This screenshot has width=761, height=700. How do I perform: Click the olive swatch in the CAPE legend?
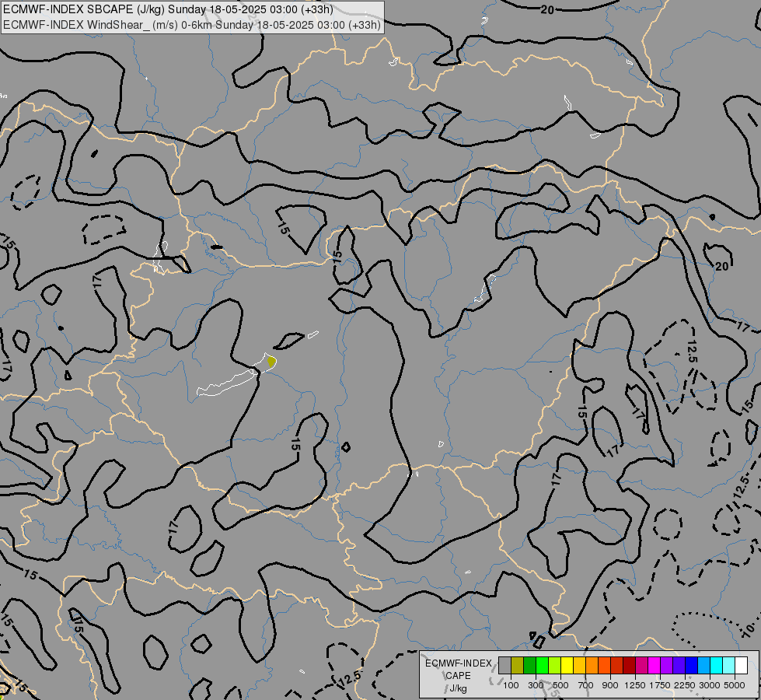click(x=518, y=665)
